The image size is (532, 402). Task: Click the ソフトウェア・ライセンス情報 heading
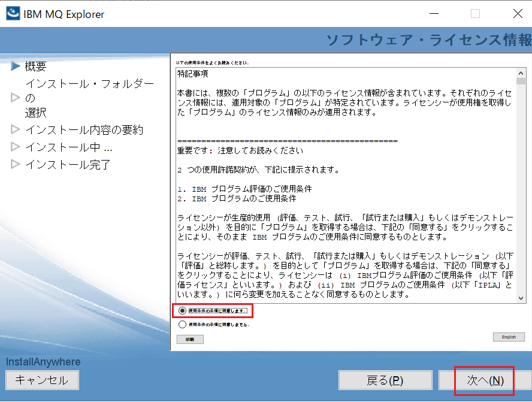pyautogui.click(x=429, y=40)
